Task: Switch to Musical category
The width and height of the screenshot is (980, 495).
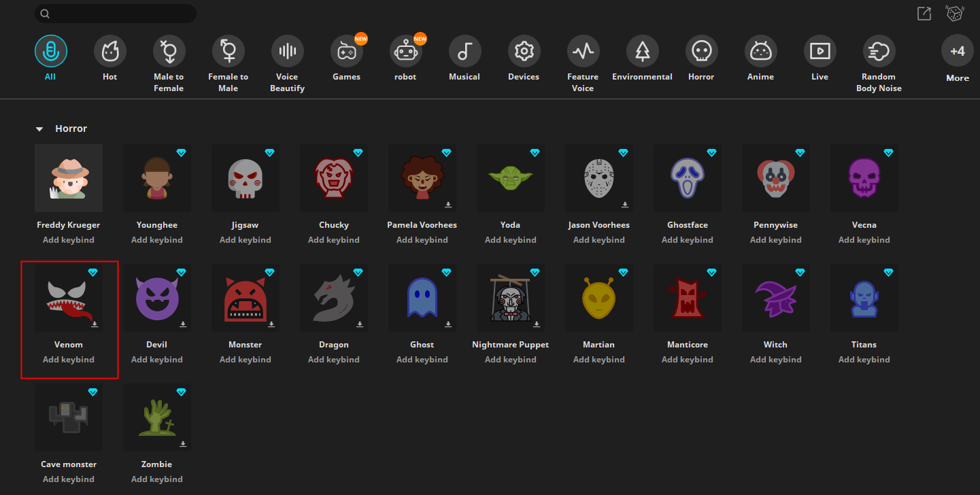Action: 464,59
